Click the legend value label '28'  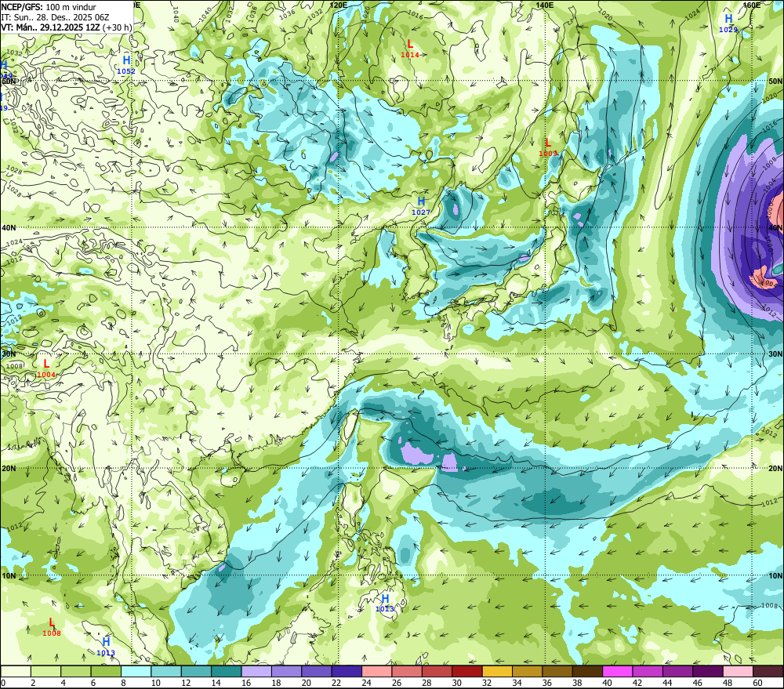(x=426, y=683)
